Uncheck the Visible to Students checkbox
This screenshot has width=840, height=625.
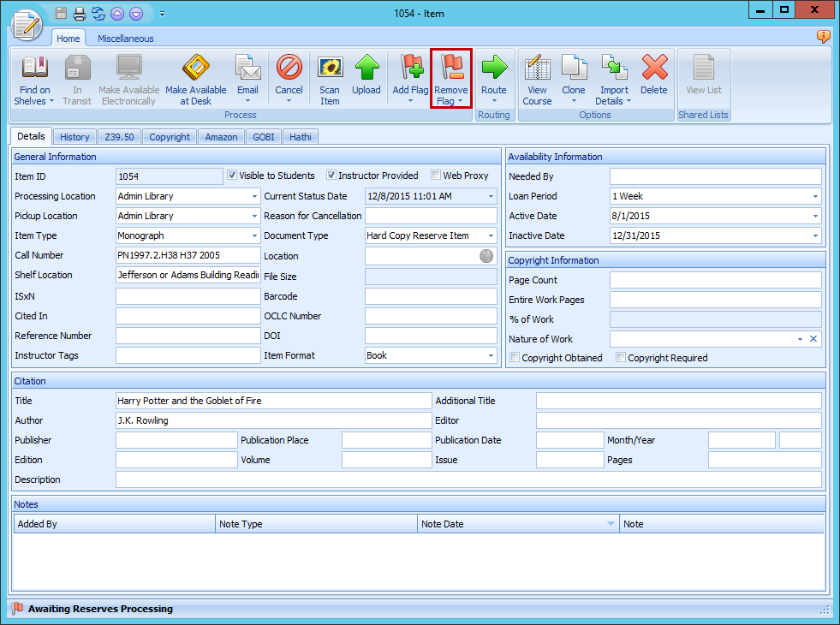pos(232,176)
